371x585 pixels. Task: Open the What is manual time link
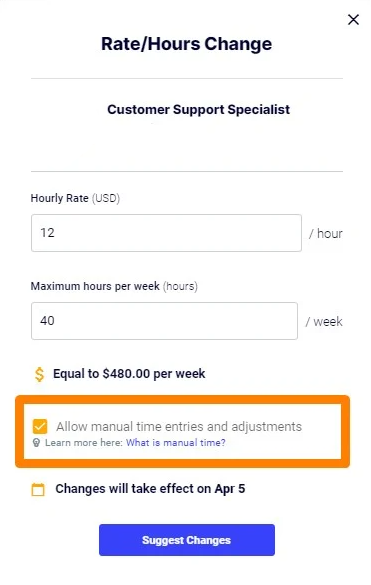pyautogui.click(x=176, y=443)
